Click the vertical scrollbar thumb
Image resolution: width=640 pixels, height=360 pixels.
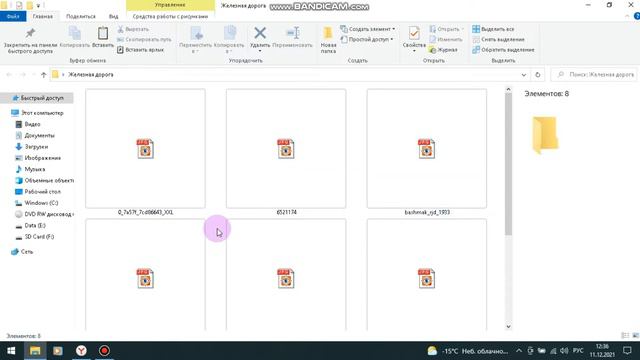pos(508,164)
